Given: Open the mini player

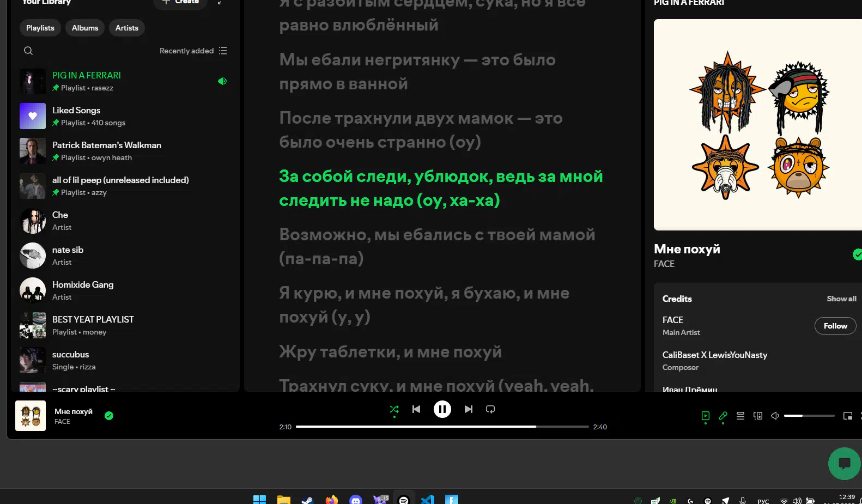Looking at the screenshot, I should tap(848, 416).
